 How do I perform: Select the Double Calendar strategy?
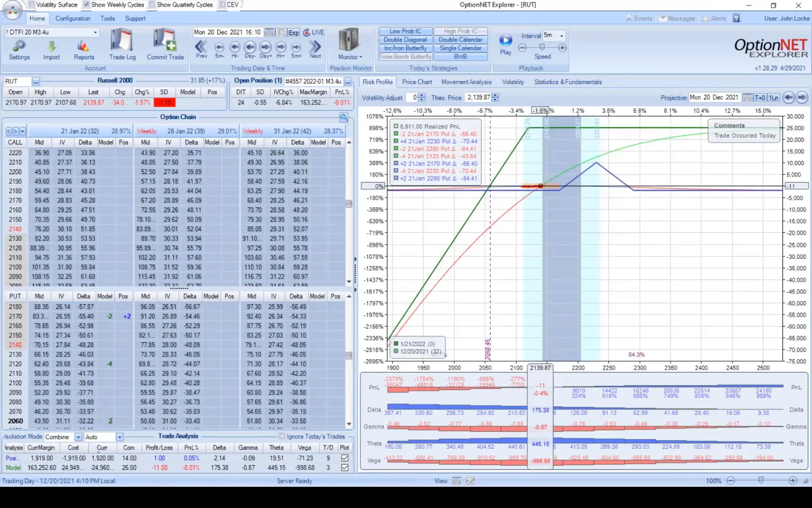461,40
